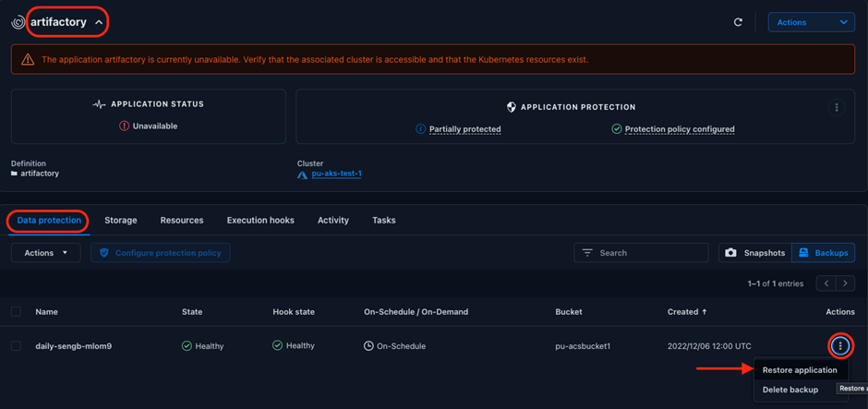Click the Partially protected info icon

pyautogui.click(x=421, y=129)
